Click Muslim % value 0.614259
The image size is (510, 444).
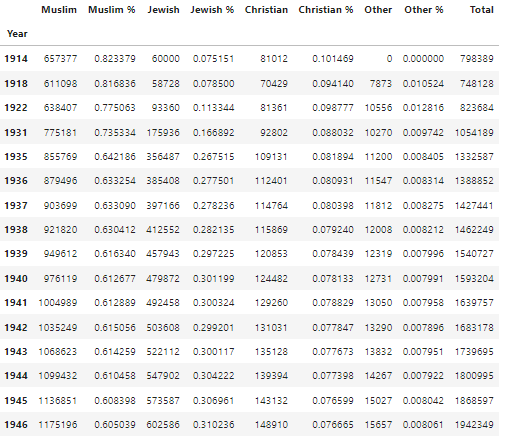point(115,352)
